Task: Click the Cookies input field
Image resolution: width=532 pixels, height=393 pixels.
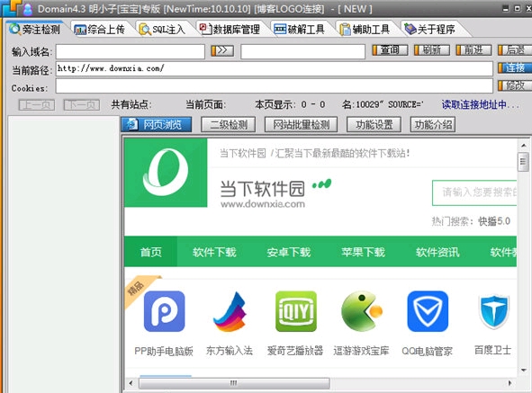Action: click(275, 86)
